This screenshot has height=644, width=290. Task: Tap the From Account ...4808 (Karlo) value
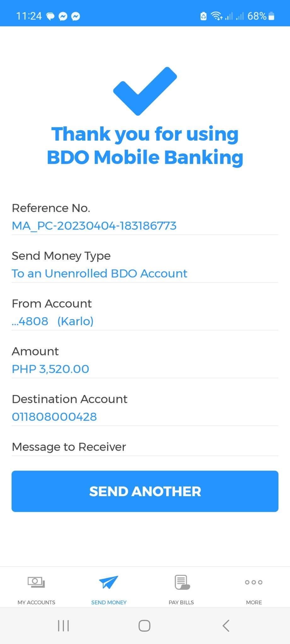click(x=53, y=321)
